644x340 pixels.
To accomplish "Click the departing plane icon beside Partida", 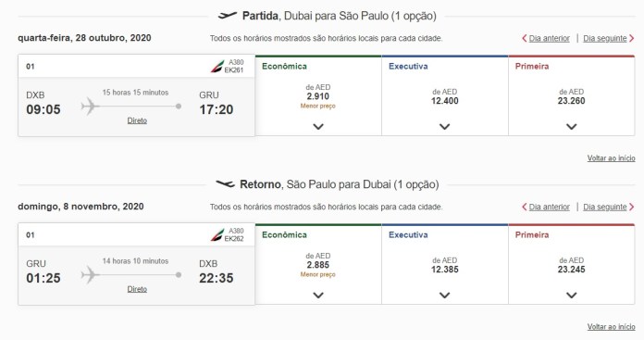I will (227, 16).
